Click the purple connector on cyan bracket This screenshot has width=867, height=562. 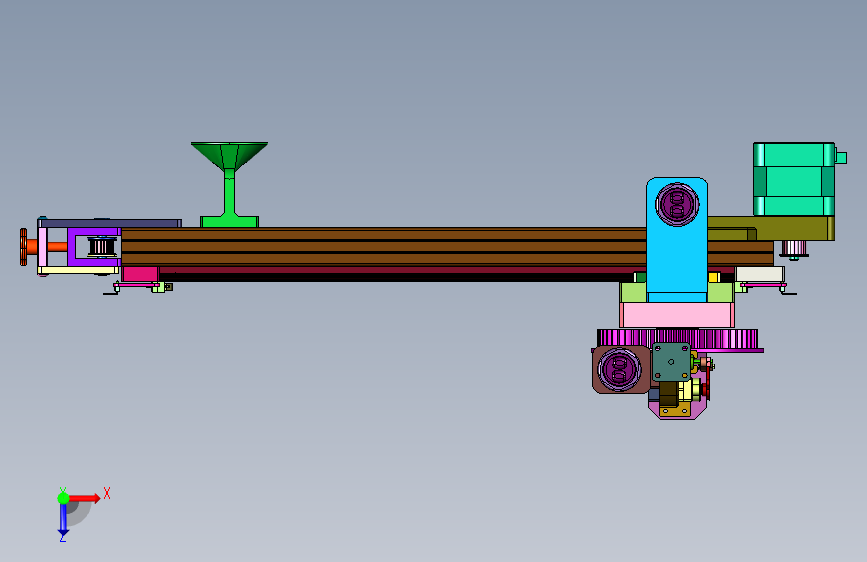point(677,204)
